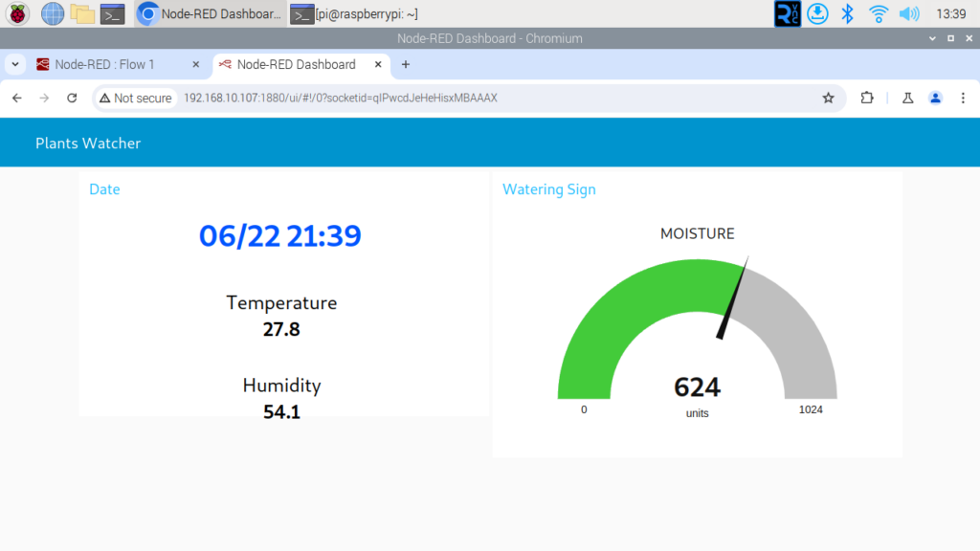
Task: Click the humidity value 54.1
Action: point(281,411)
